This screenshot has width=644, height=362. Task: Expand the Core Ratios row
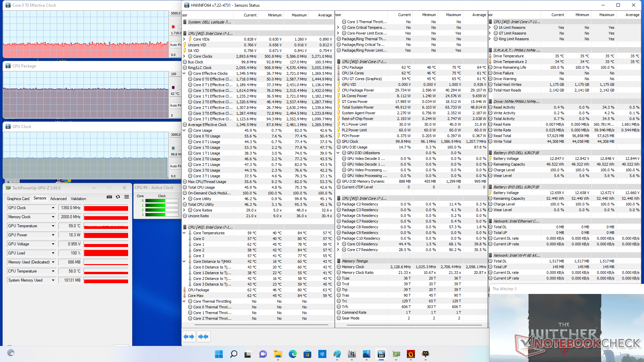click(184, 210)
